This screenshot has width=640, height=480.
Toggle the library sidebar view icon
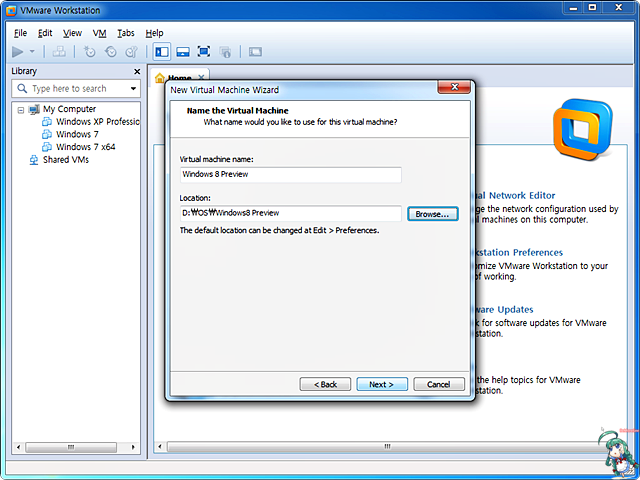(162, 52)
